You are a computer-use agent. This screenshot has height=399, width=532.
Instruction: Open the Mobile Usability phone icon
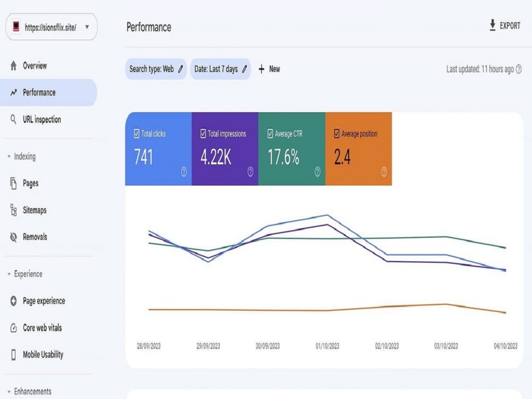(14, 354)
